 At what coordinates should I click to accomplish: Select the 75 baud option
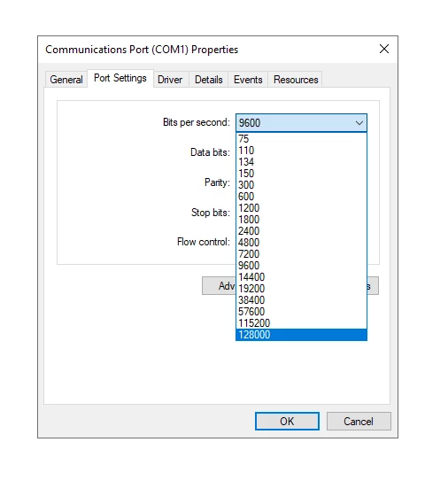(x=301, y=139)
